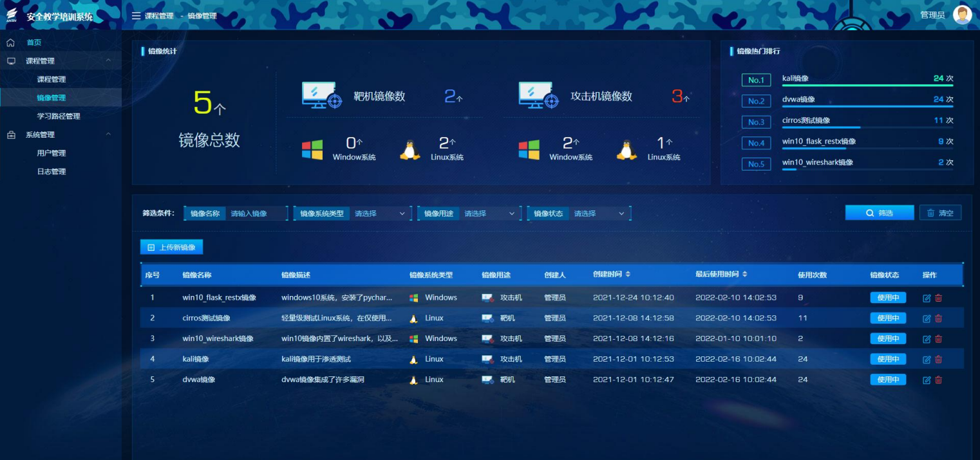
Task: Open the 镜像用途 dropdown
Action: (x=489, y=212)
